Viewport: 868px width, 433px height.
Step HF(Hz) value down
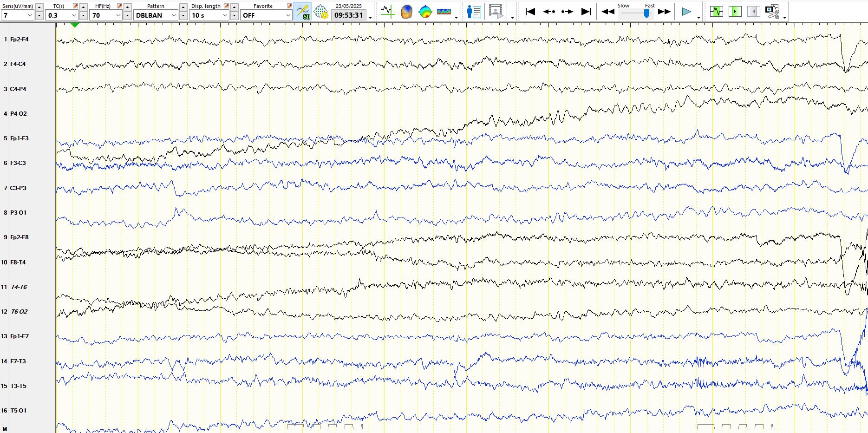pos(128,15)
